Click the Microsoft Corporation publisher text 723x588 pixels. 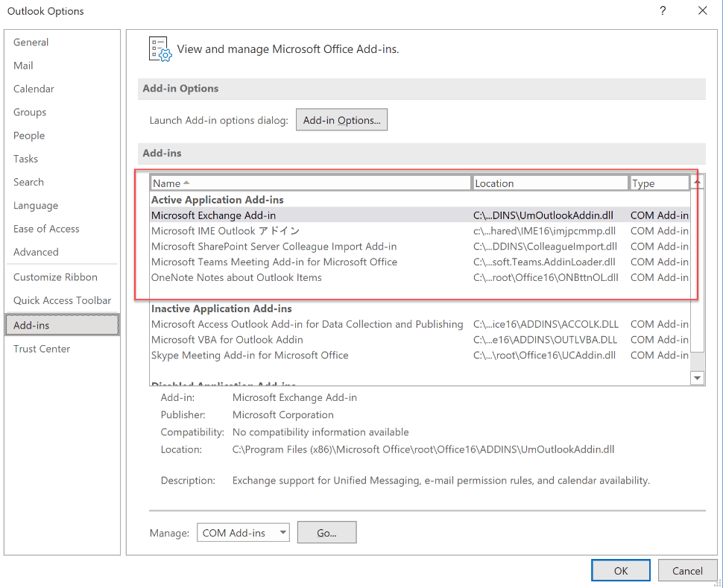coord(282,414)
